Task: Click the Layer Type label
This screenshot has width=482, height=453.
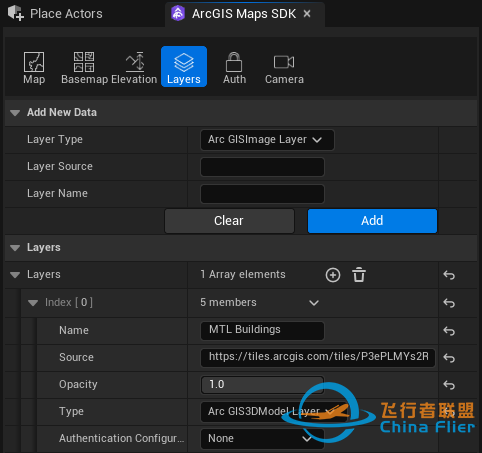Action: coord(55,140)
